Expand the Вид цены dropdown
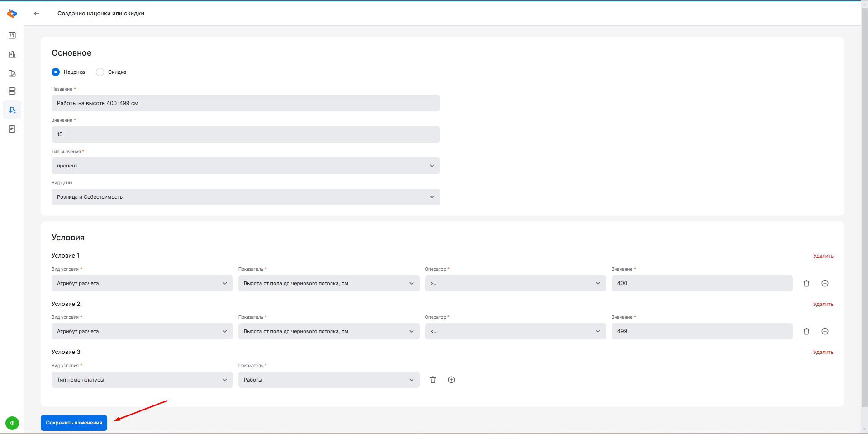This screenshot has width=868, height=434. [245, 197]
